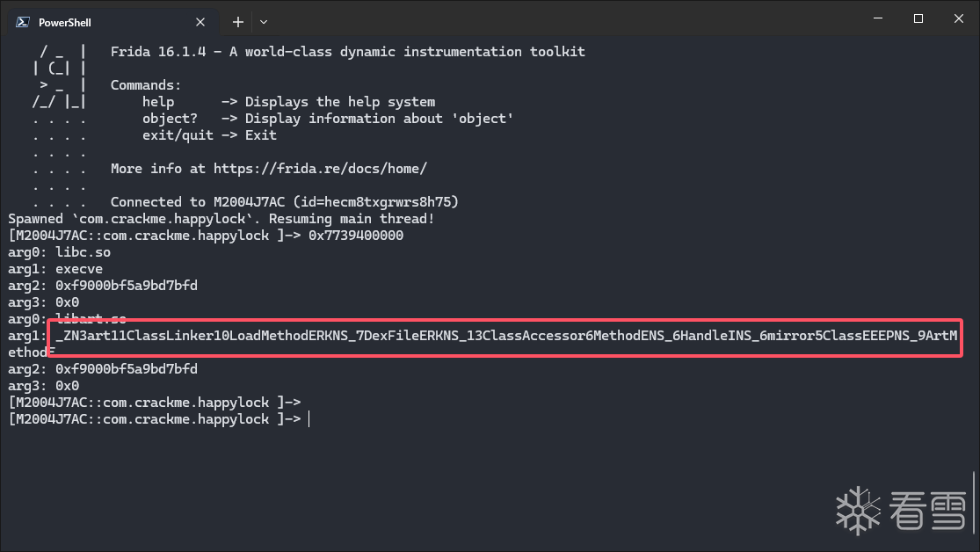This screenshot has width=980, height=552.
Task: Minimize the terminal window
Action: pos(877,18)
